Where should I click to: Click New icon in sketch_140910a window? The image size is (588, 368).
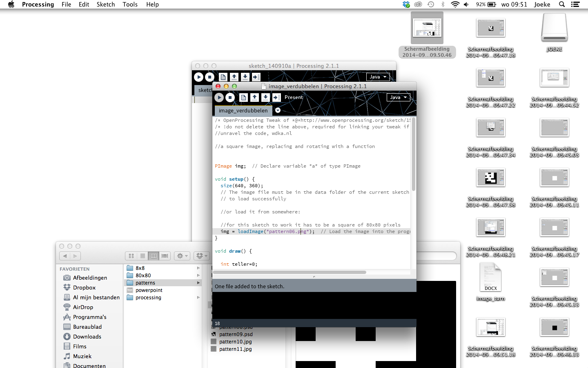pyautogui.click(x=223, y=77)
